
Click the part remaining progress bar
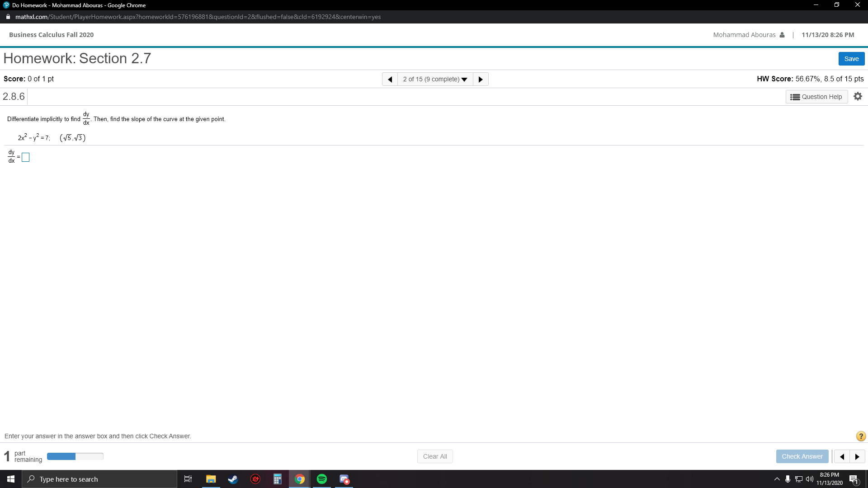point(75,456)
